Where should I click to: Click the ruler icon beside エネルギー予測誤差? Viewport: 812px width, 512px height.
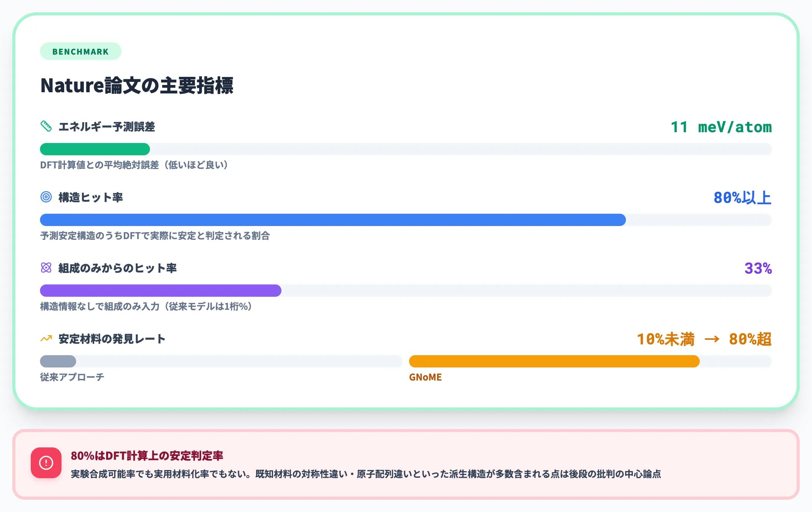[46, 126]
